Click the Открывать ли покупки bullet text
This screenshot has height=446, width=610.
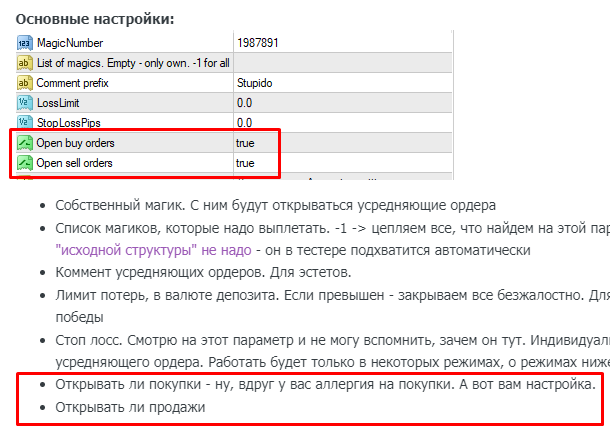326,385
